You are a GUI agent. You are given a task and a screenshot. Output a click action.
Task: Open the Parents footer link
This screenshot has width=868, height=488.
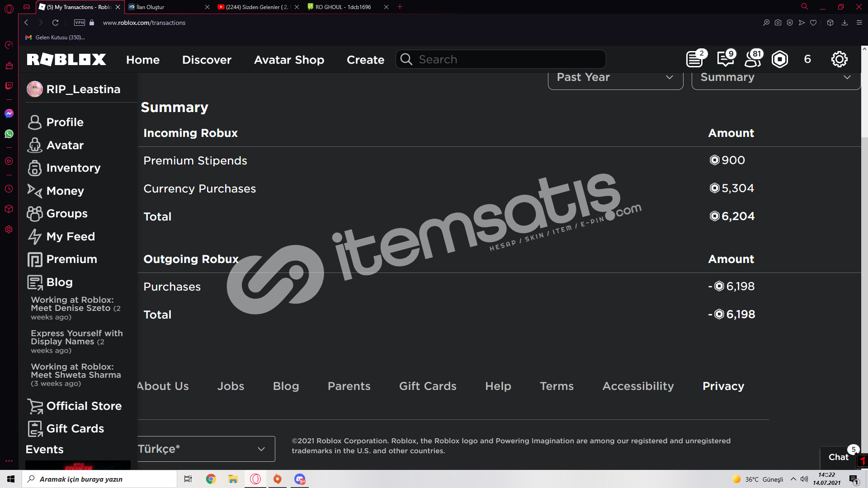(x=349, y=386)
